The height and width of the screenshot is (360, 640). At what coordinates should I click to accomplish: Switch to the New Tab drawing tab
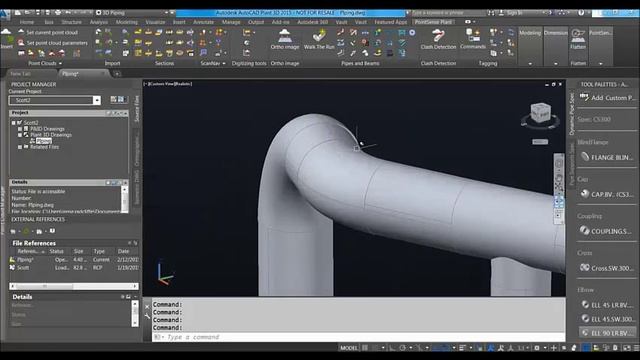coord(20,74)
